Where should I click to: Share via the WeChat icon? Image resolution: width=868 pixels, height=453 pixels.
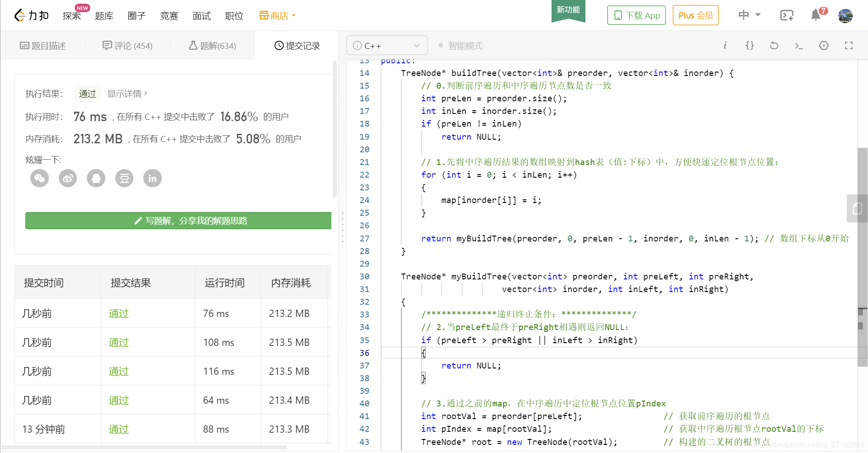[39, 178]
